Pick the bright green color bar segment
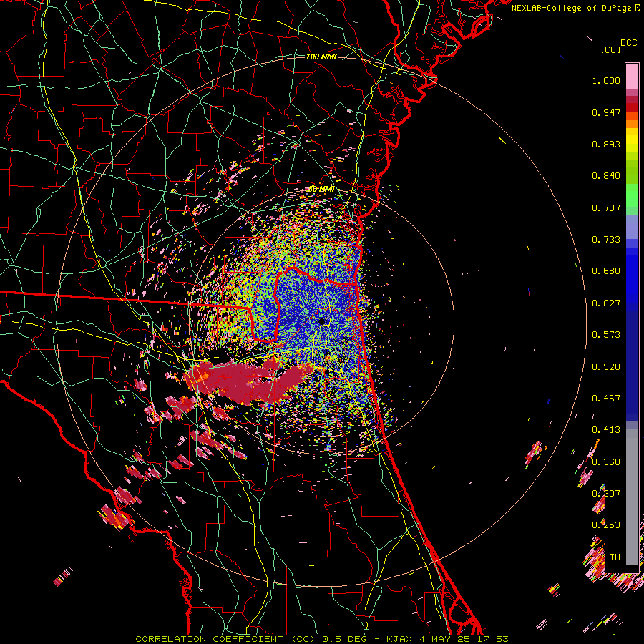The image size is (644, 644). click(632, 195)
